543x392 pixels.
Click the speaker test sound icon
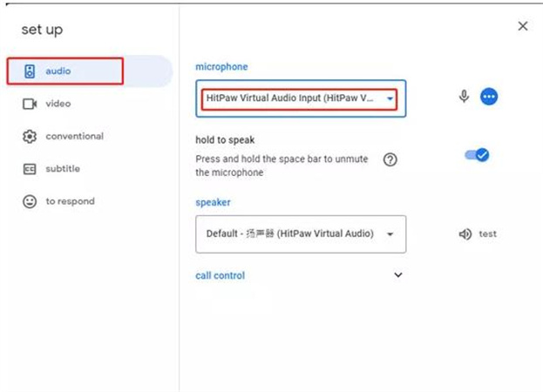point(465,234)
